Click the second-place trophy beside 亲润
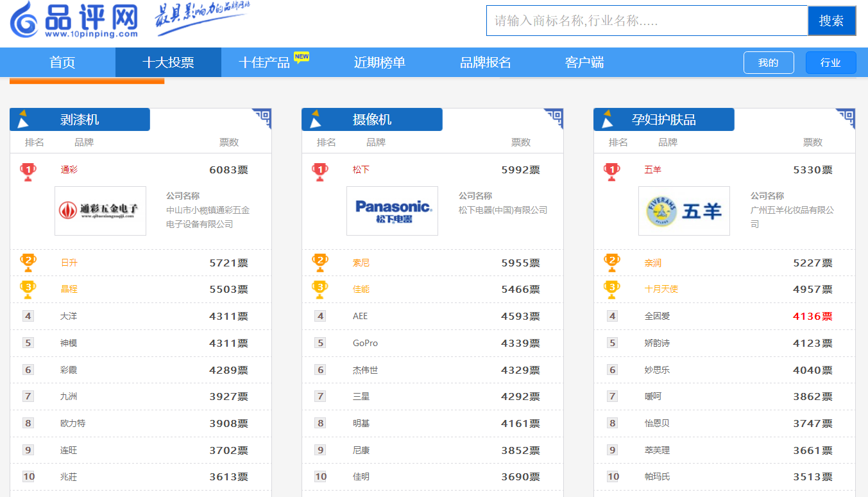 click(612, 263)
